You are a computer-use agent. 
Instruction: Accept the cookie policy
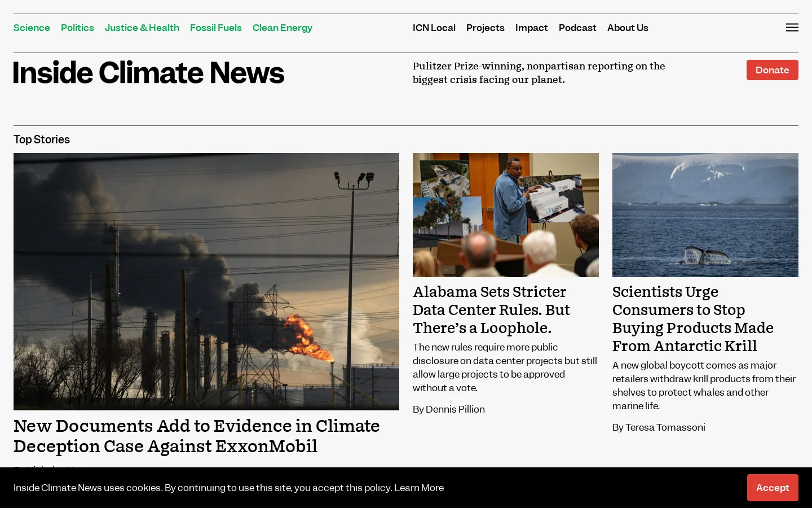pos(773,488)
